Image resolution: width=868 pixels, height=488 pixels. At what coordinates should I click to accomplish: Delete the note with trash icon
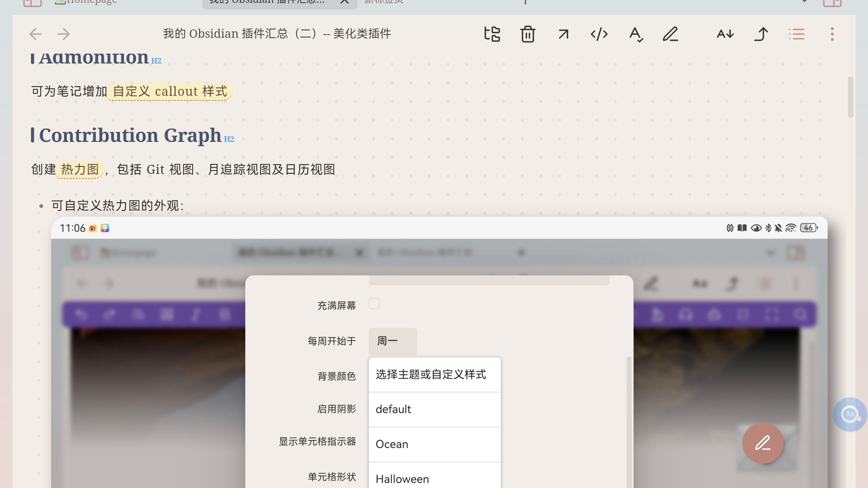coord(528,34)
